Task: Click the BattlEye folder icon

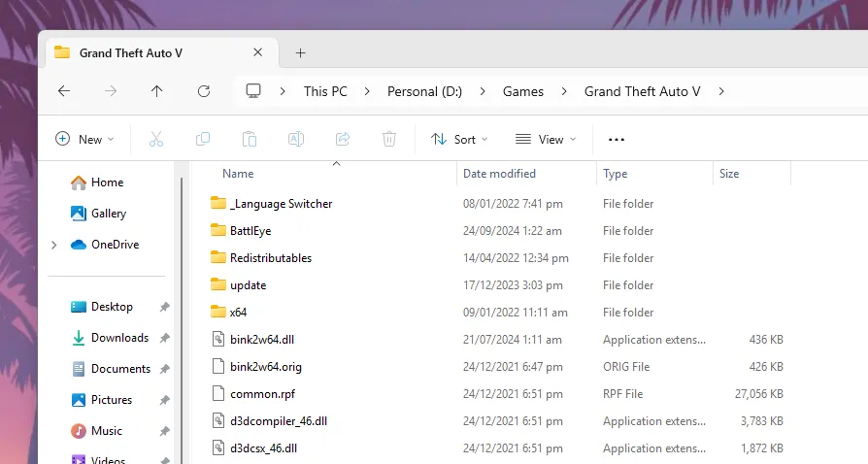Action: (218, 230)
